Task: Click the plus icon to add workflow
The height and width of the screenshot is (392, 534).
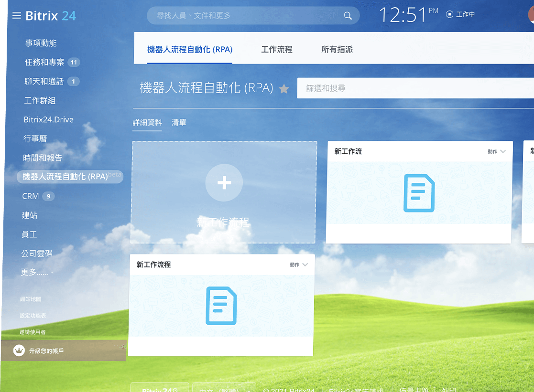Action: [x=224, y=183]
